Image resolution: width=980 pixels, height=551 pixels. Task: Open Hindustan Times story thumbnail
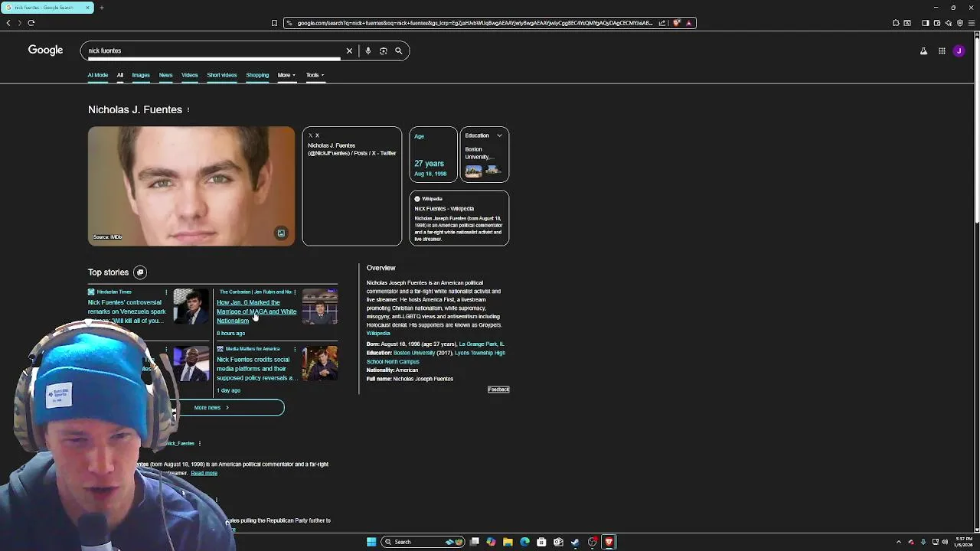(191, 306)
